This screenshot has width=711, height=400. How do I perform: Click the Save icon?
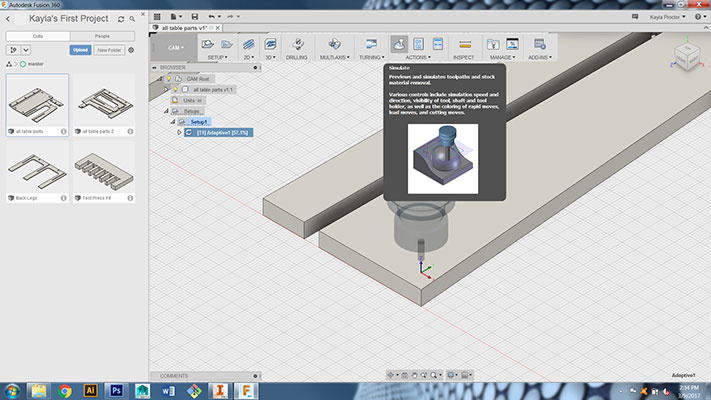point(195,17)
